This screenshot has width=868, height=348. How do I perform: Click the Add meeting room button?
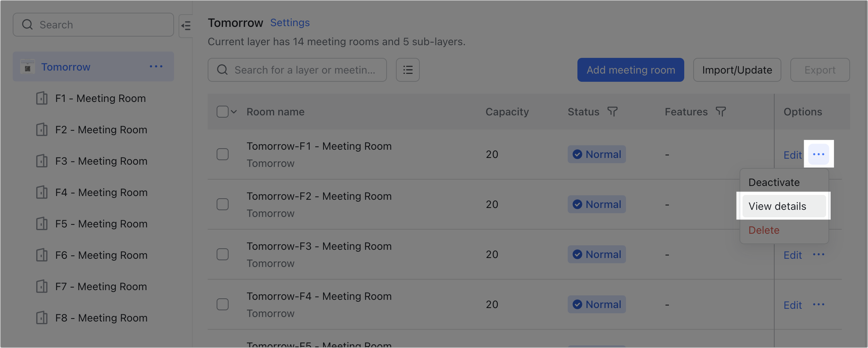point(630,70)
